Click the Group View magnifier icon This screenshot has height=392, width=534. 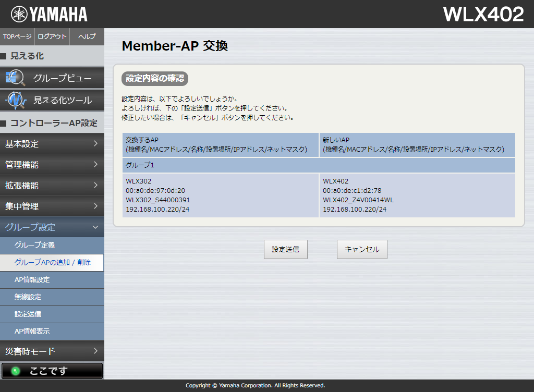[x=15, y=78]
